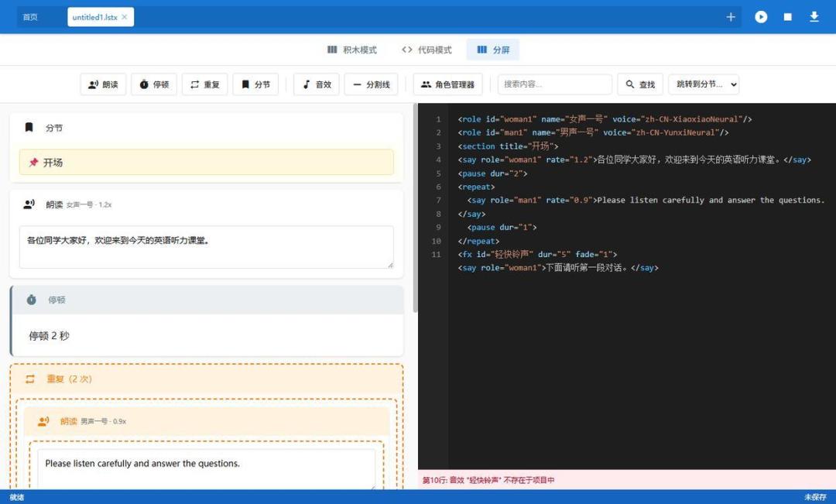836x504 pixels.
Task: Open the 首页 home tab
Action: 30,17
